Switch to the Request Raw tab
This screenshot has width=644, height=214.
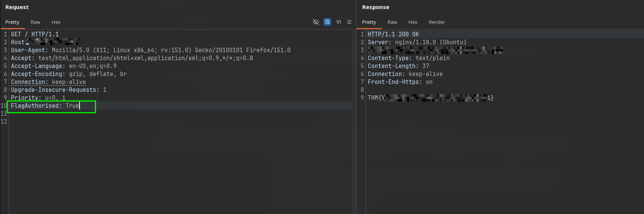click(x=35, y=22)
